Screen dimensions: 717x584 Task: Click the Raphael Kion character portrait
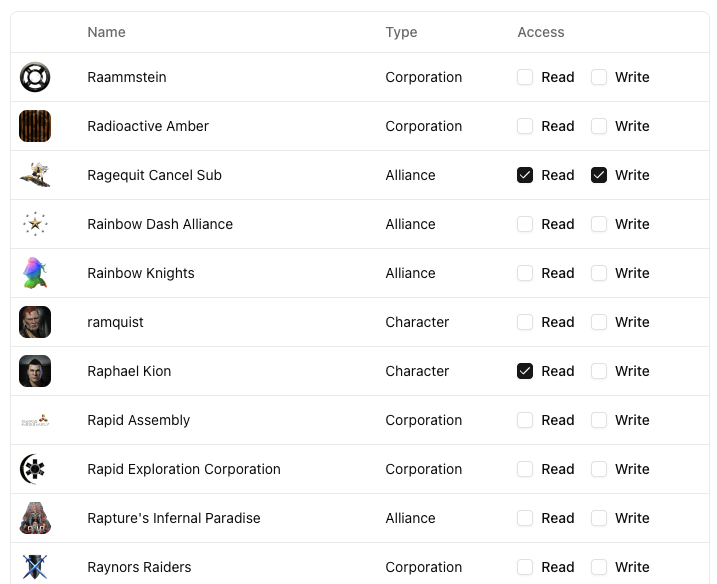point(35,371)
